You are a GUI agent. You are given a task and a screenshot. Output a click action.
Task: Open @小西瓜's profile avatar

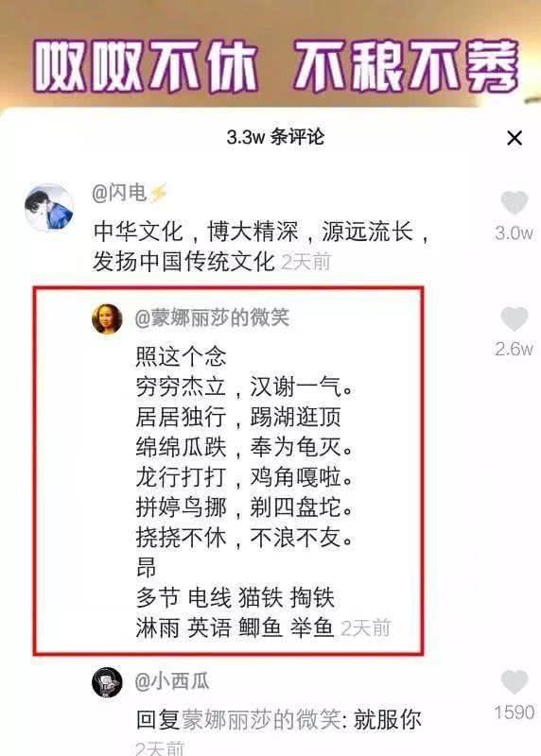107,682
